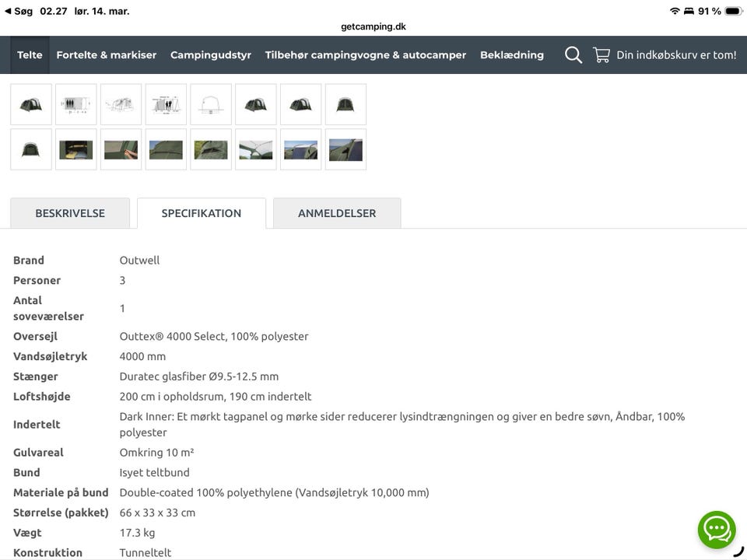
Task: Switch to the ANMELDELSER tab
Action: coord(337,213)
